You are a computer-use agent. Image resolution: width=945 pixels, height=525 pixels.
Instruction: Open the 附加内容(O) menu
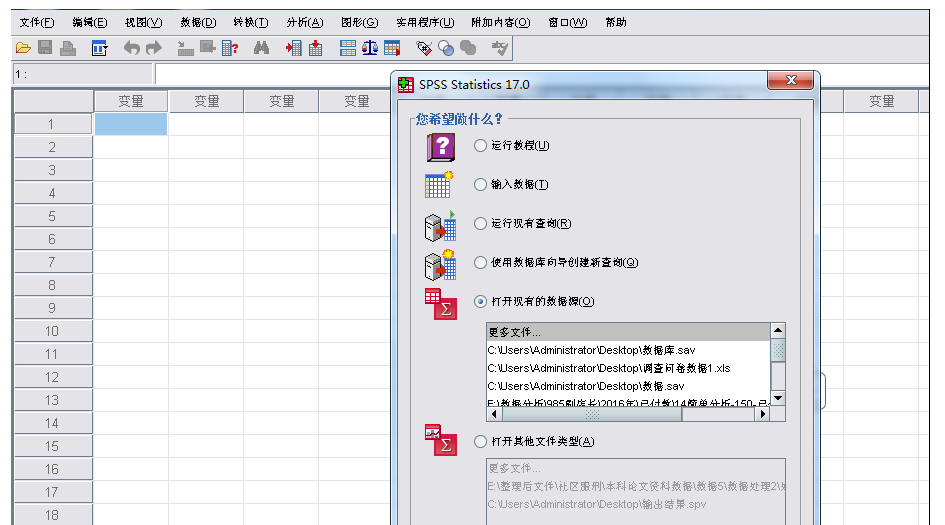[501, 23]
